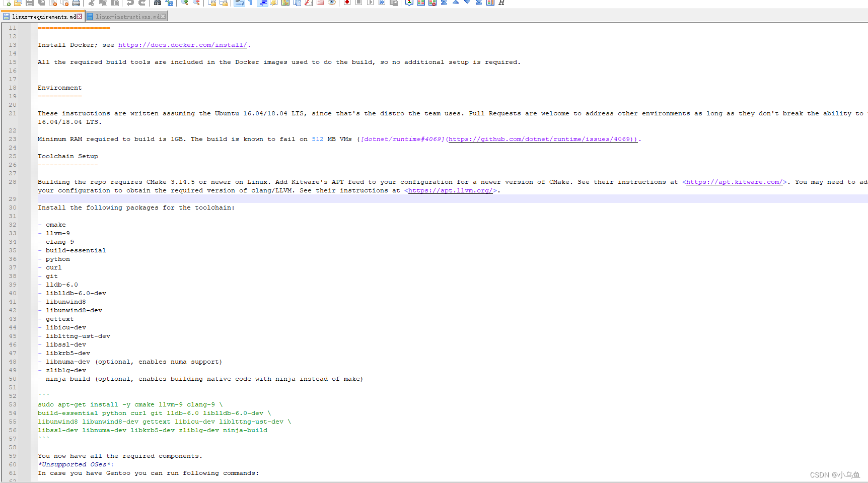This screenshot has width=868, height=483.
Task: Zoom in on the text
Action: coord(185,3)
